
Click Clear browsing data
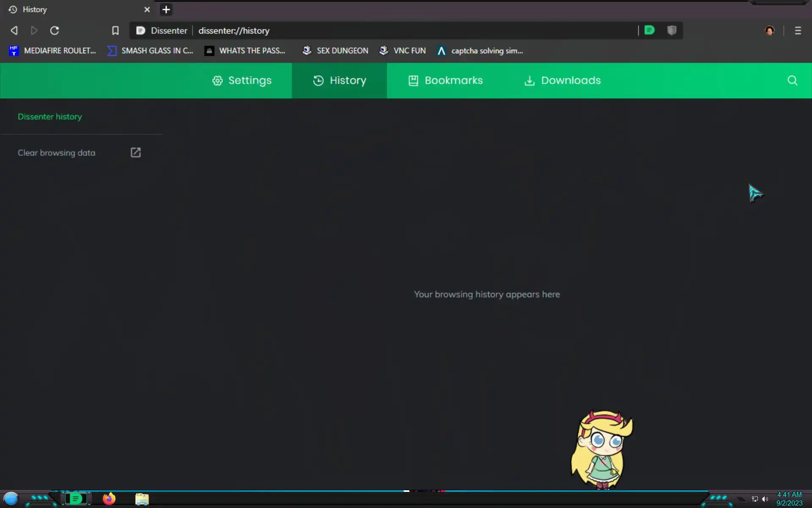pos(56,153)
